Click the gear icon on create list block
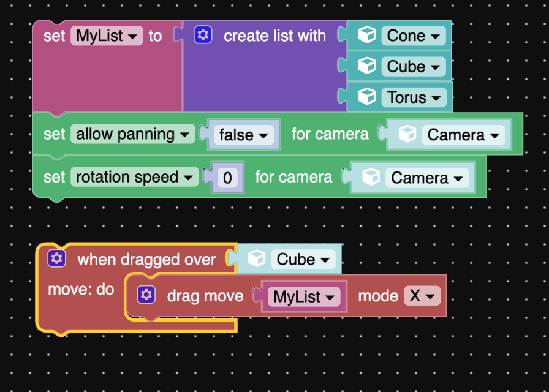Screen dimensions: 549x392 pos(203,36)
